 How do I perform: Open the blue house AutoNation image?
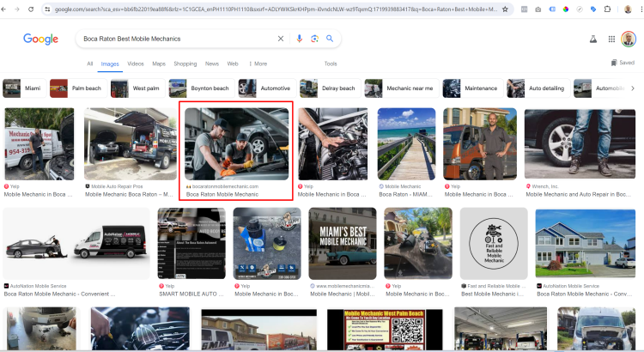click(586, 244)
